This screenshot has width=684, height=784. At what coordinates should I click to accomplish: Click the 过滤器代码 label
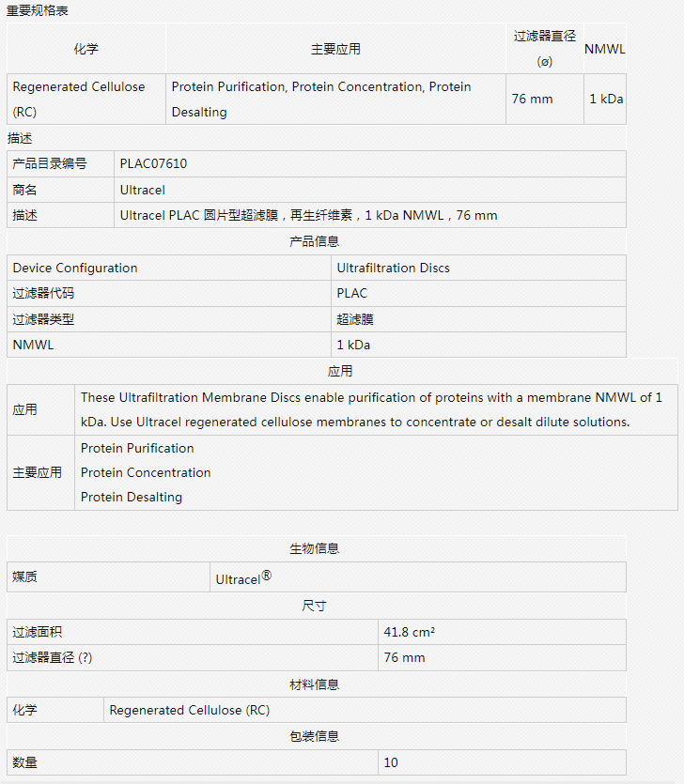coord(43,293)
